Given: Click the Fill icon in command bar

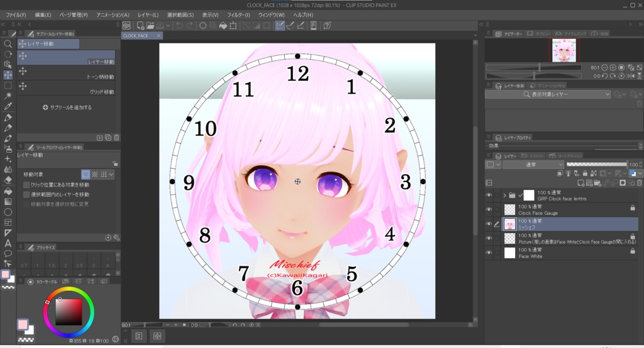Looking at the screenshot, I should point(223,26).
